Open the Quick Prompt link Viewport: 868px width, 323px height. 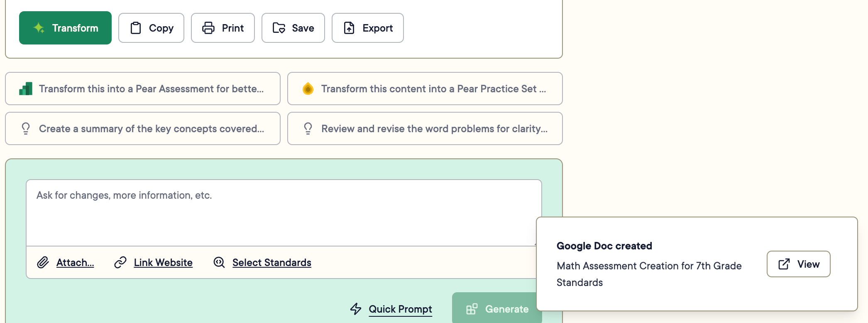click(400, 309)
